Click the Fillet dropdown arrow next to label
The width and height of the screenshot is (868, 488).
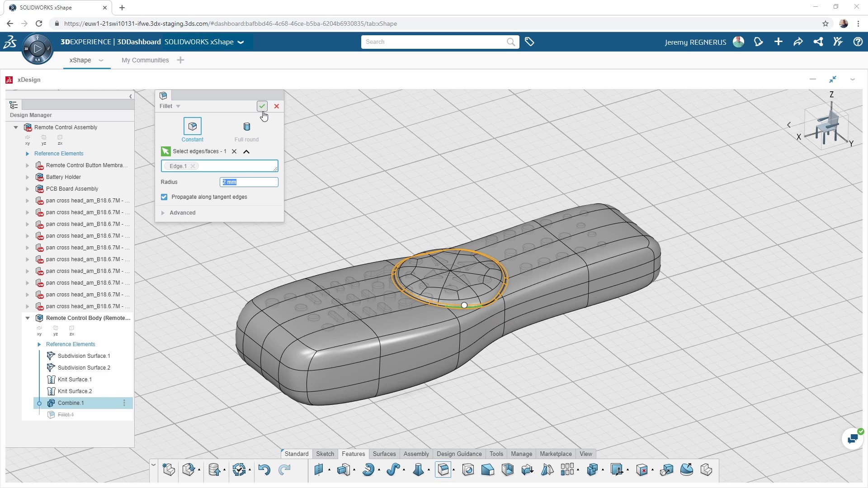(x=178, y=106)
